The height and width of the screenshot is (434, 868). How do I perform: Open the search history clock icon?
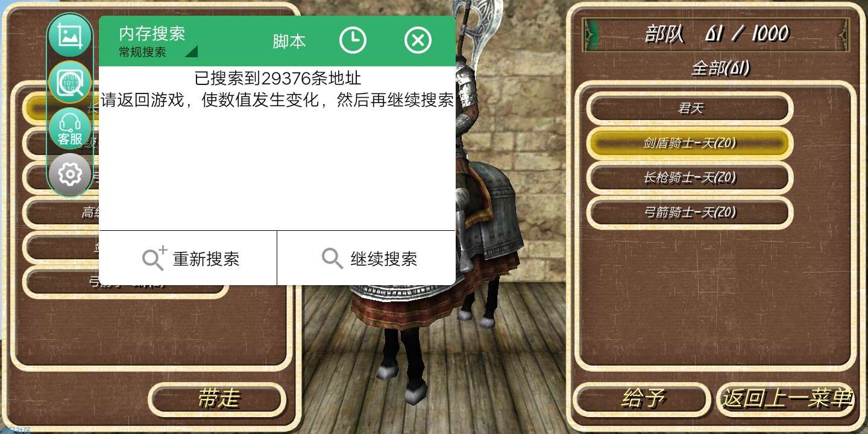click(353, 41)
